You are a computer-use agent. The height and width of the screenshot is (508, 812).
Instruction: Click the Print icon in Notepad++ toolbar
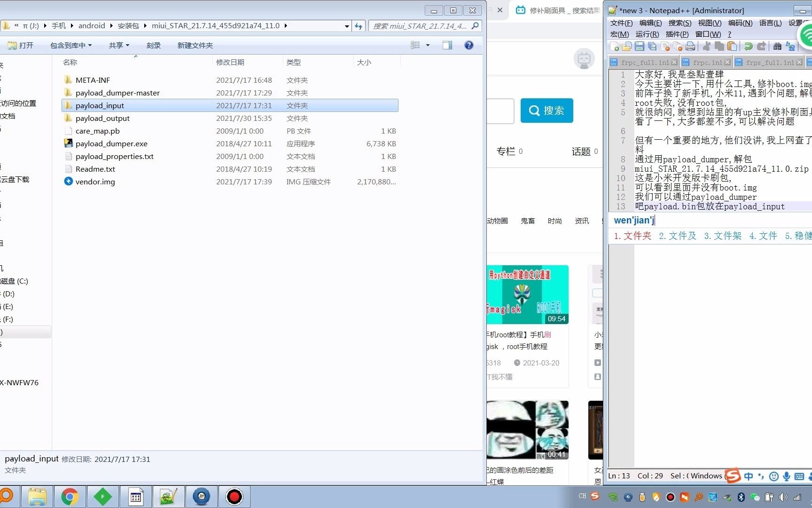(690, 46)
